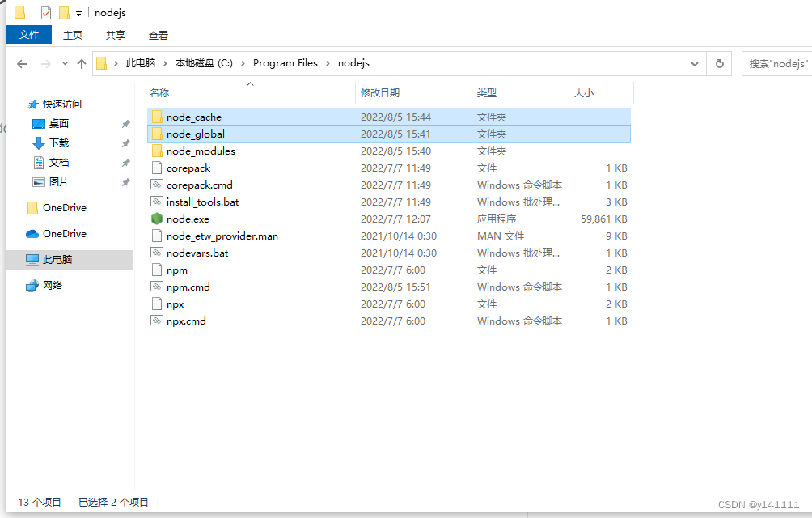Expand the chevron after 此电脑 in path

pyautogui.click(x=165, y=63)
